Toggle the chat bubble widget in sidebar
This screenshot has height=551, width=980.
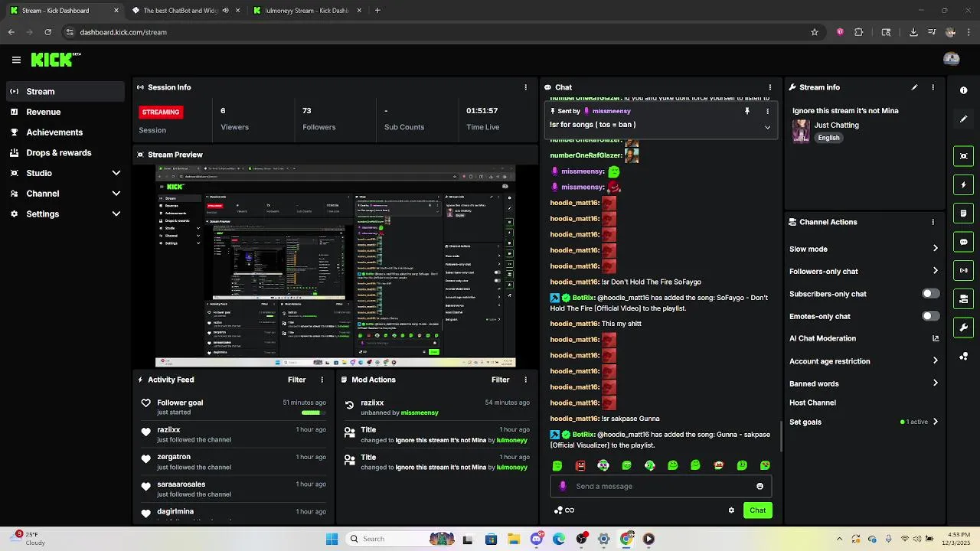coord(964,242)
